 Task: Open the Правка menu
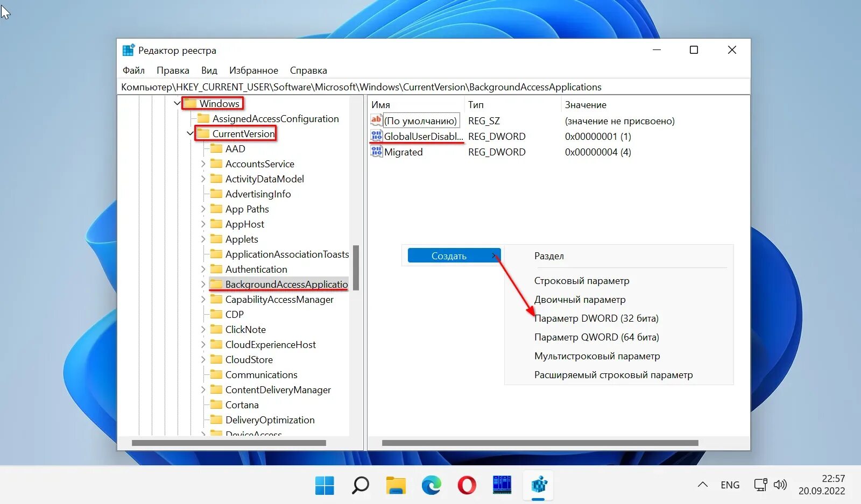[173, 70]
